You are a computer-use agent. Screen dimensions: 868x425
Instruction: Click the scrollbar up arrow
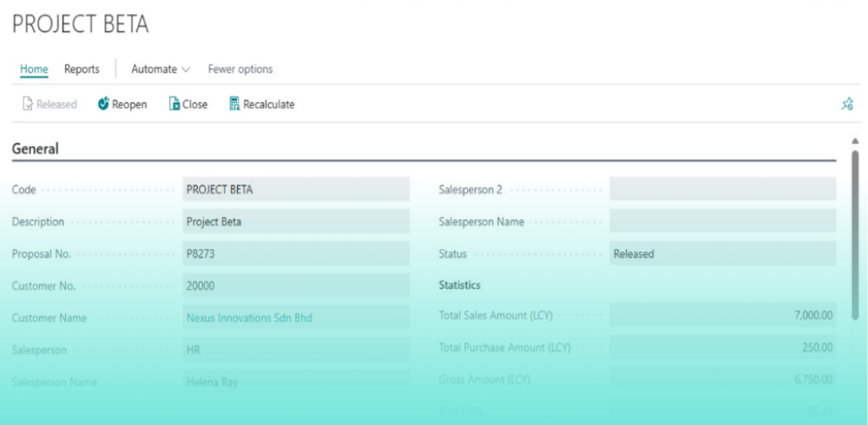tap(855, 141)
